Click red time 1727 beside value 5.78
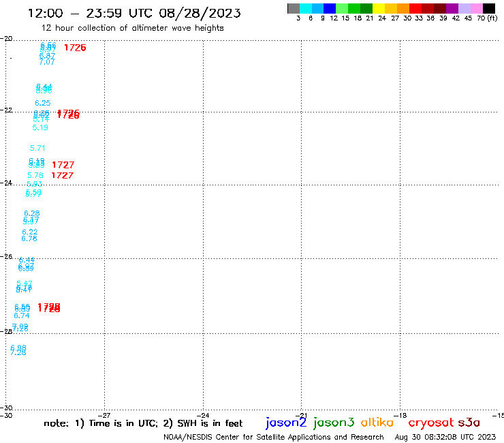The width and height of the screenshot is (504, 443). tap(63, 175)
